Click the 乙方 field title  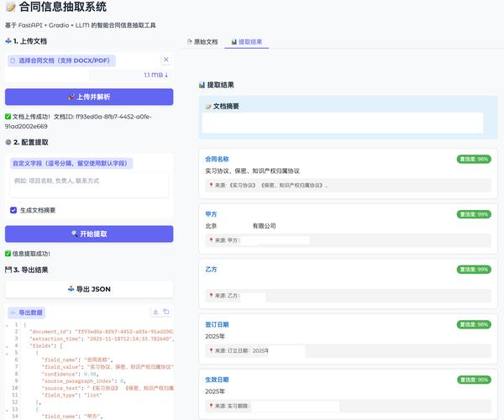pyautogui.click(x=211, y=270)
